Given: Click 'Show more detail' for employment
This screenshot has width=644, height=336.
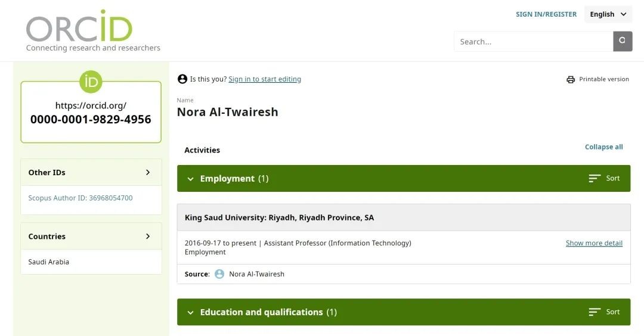Looking at the screenshot, I should click(594, 243).
